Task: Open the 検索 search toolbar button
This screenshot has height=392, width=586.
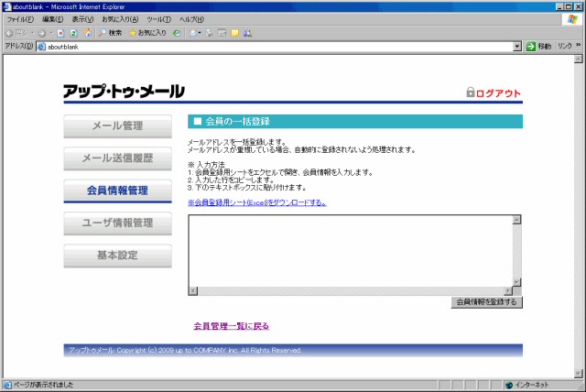Action: pyautogui.click(x=110, y=33)
